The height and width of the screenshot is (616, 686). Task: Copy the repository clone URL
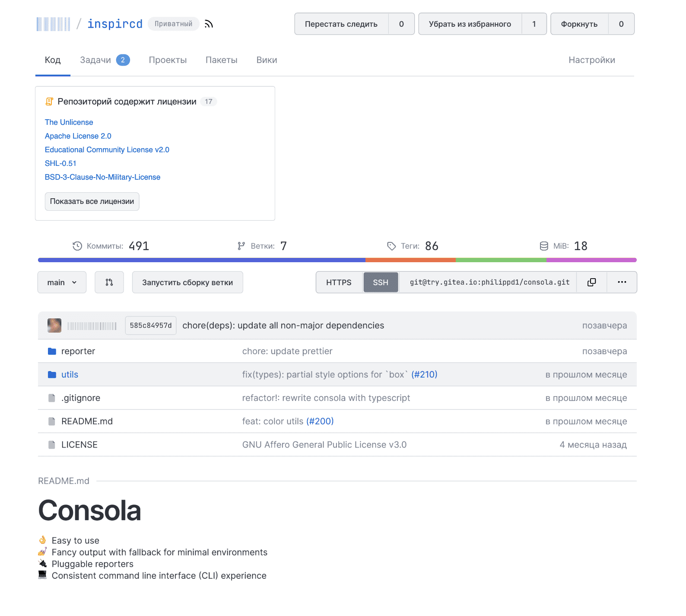[591, 282]
